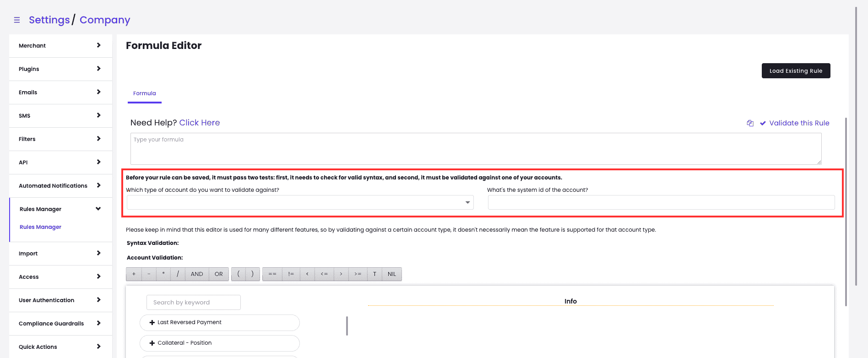
Task: Expand the API settings section
Action: pyautogui.click(x=60, y=163)
